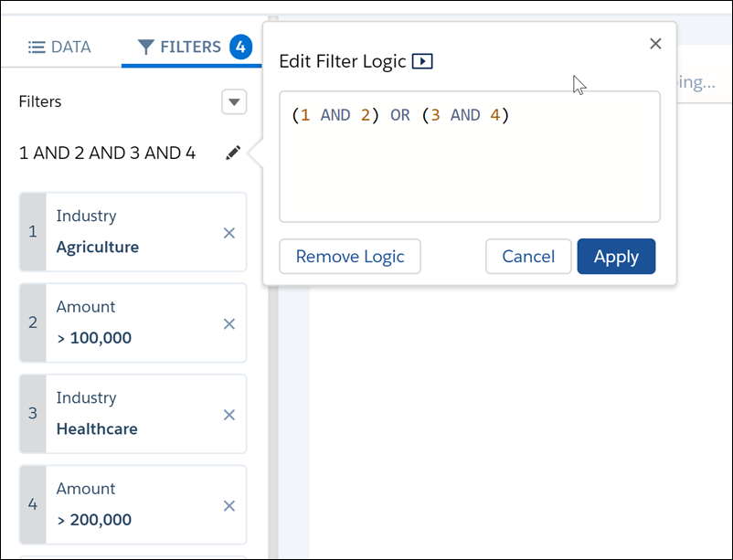Viewport: 733px width, 560px height.
Task: Select the FILTERS tab
Action: tap(190, 47)
